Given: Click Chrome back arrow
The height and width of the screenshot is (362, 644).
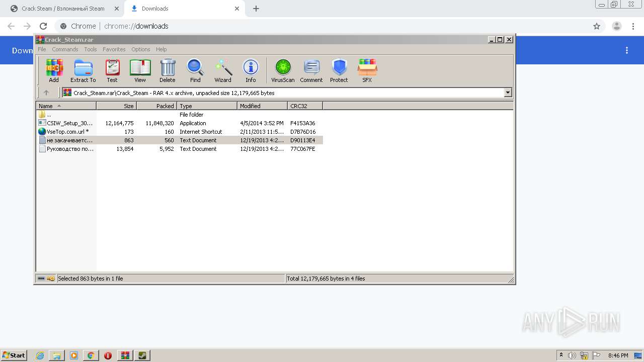Looking at the screenshot, I should [11, 26].
